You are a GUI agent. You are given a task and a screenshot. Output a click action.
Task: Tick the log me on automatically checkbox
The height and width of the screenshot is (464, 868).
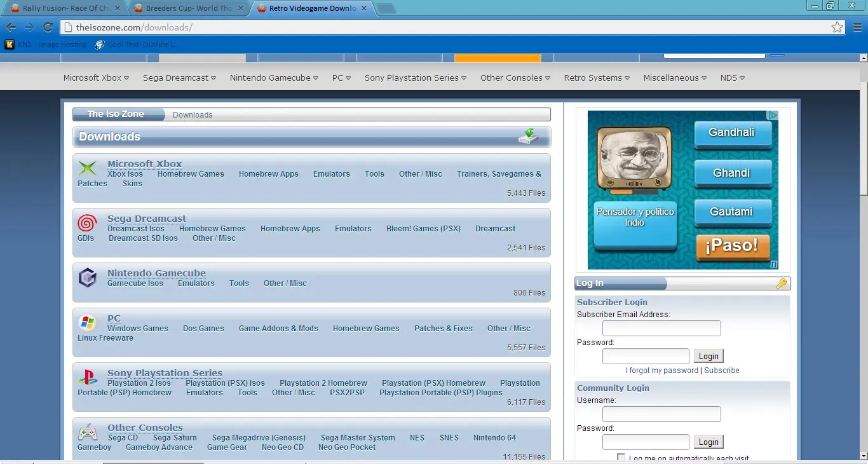[621, 458]
